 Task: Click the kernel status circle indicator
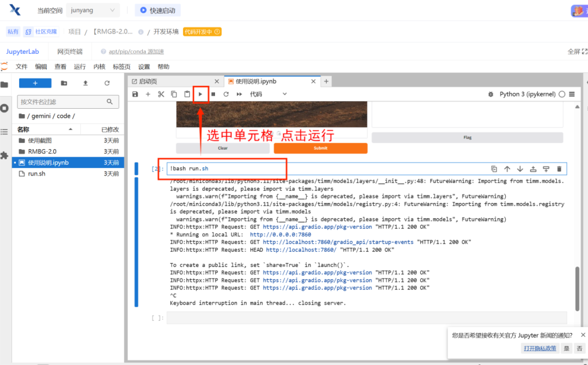point(562,94)
